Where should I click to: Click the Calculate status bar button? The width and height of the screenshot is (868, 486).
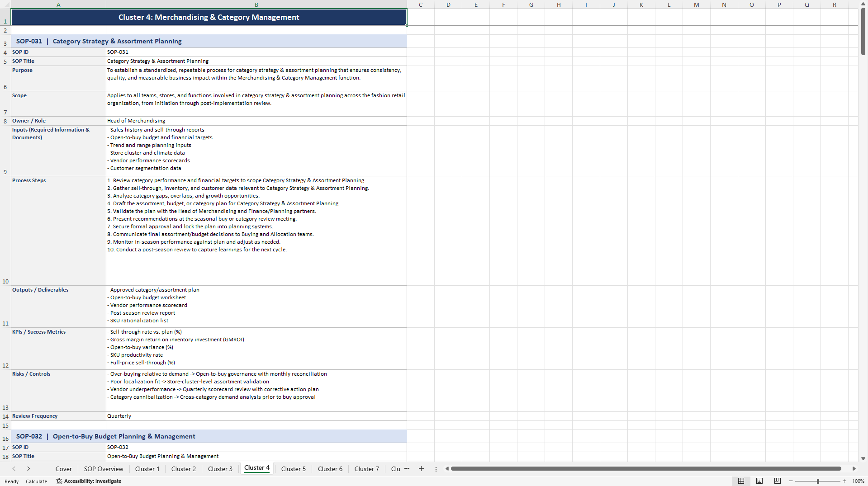click(x=36, y=481)
